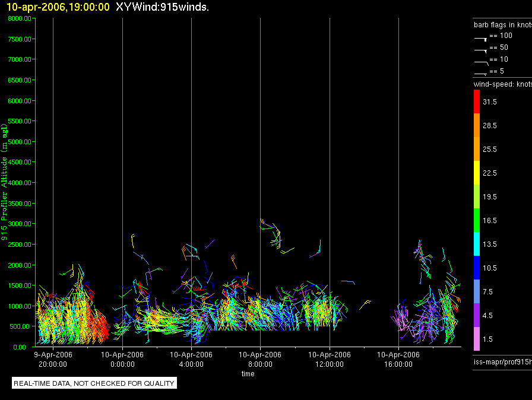
Task: Click the blue 10.5 knots swatch
Action: click(477, 268)
